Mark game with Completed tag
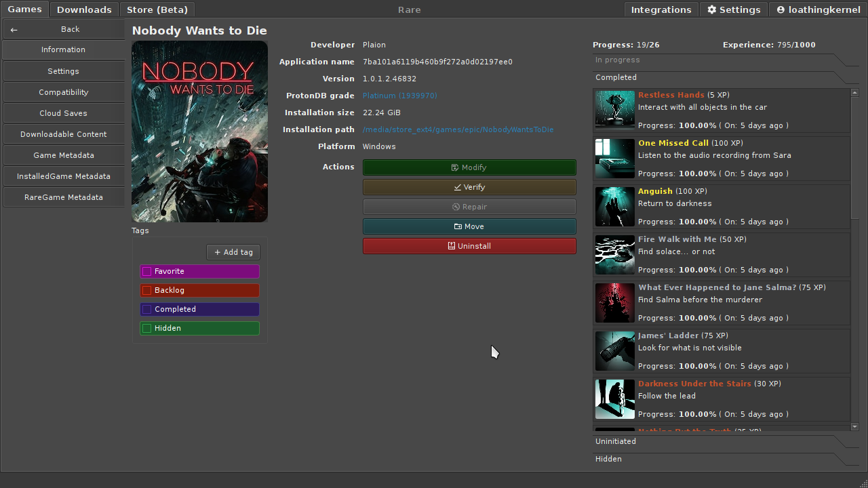 (146, 309)
